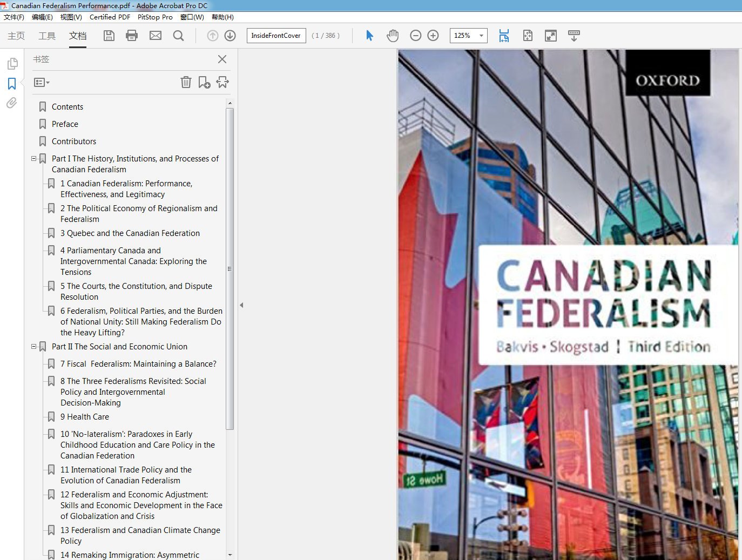The width and height of the screenshot is (742, 560).
Task: Click Find current bookmark icon
Action: (222, 82)
